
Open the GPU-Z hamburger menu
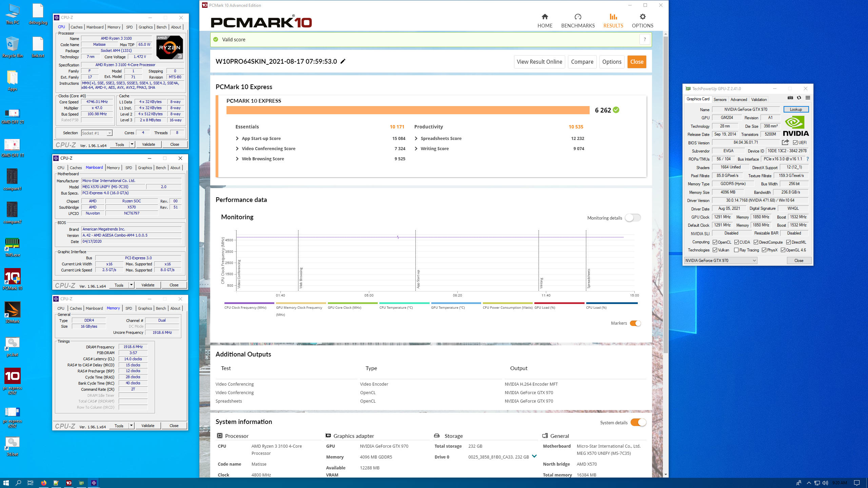coord(808,98)
